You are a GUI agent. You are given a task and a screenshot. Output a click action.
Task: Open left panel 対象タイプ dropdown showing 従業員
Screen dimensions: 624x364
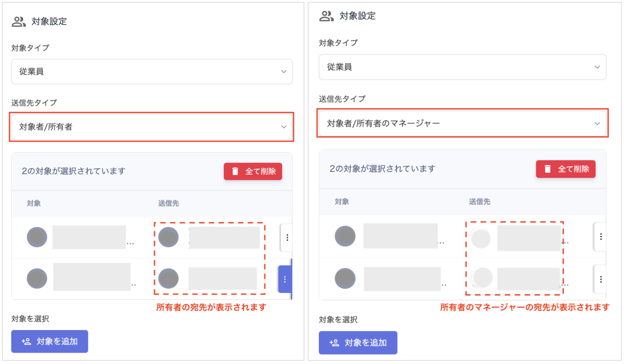[x=152, y=72]
